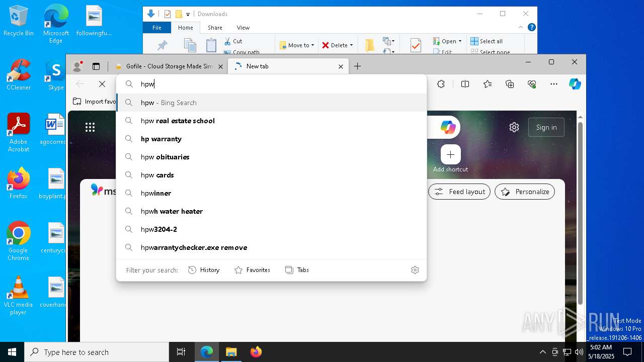Toggle the Split screen icon
The height and width of the screenshot is (362, 644).
465,84
